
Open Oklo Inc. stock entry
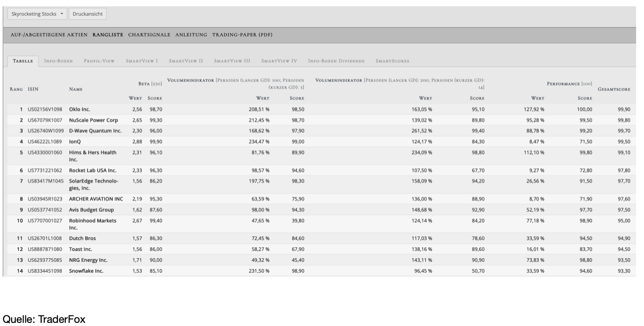pyautogui.click(x=80, y=109)
